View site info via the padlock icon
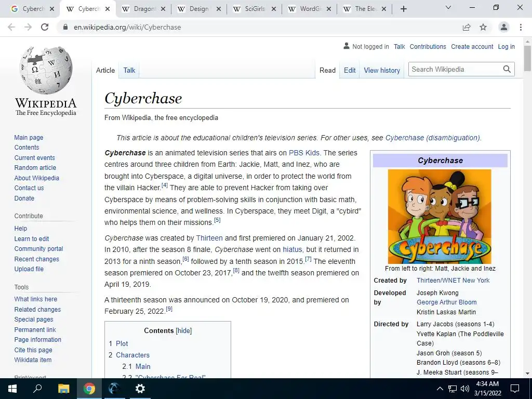The image size is (532, 399). coord(65,27)
